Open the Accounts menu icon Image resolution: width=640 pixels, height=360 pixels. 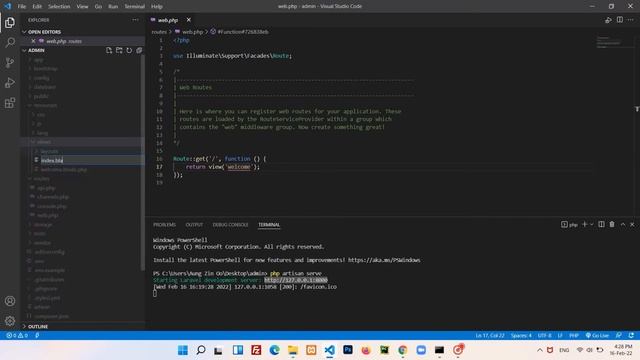(x=10, y=301)
